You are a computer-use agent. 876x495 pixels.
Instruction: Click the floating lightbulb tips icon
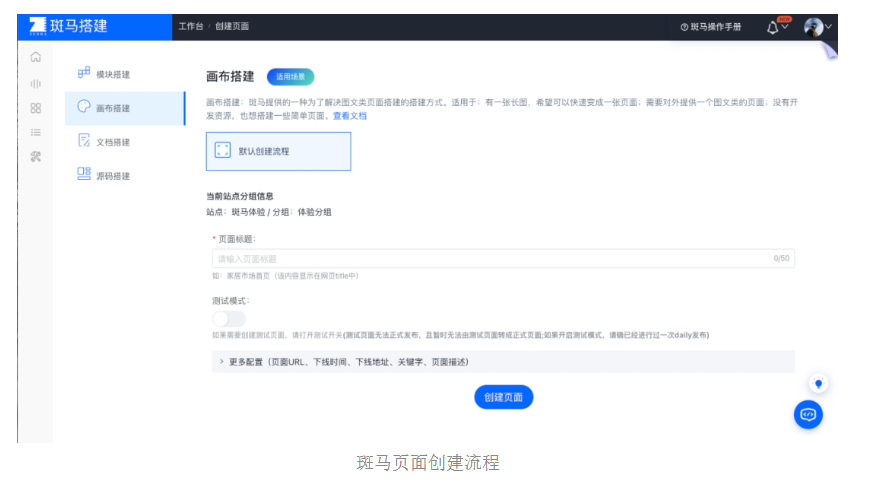pyautogui.click(x=818, y=383)
